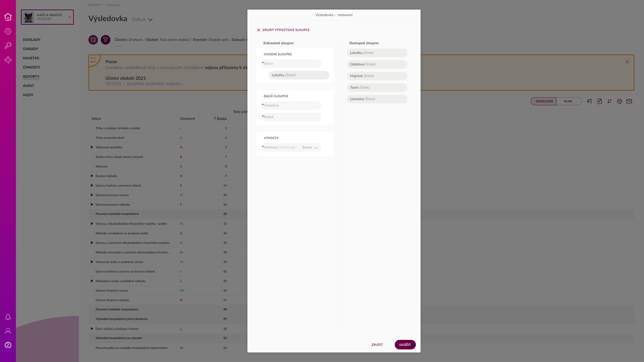Select Majetek (Štítek) available column
The height and width of the screenshot is (362, 644).
(377, 76)
